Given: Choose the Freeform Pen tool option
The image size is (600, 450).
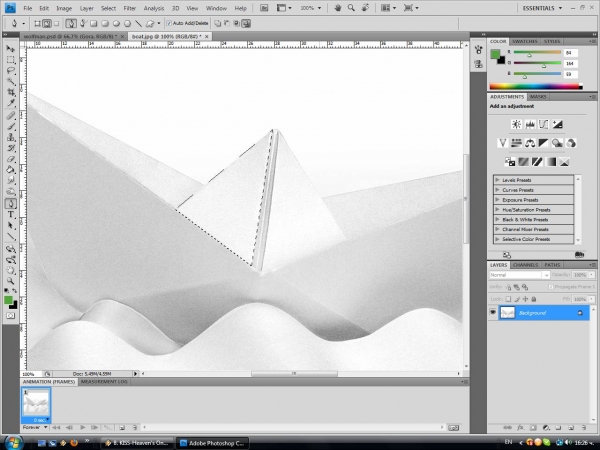Looking at the screenshot, I should pyautogui.click(x=83, y=23).
